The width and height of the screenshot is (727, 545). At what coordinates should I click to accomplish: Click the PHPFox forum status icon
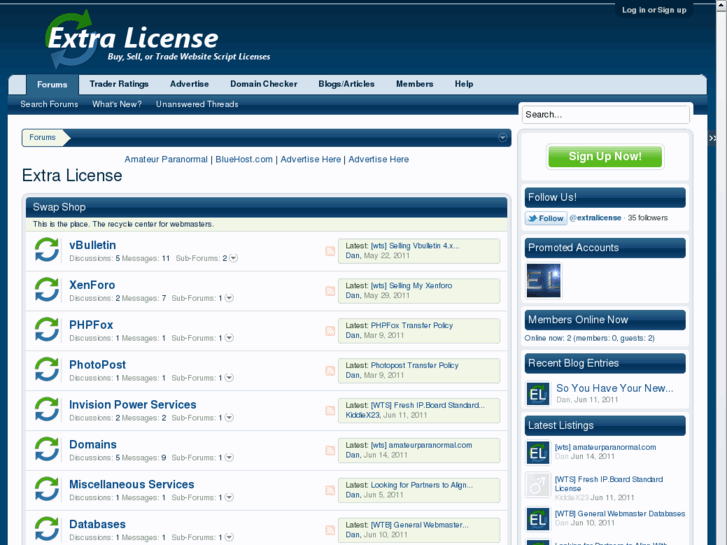pyautogui.click(x=47, y=329)
